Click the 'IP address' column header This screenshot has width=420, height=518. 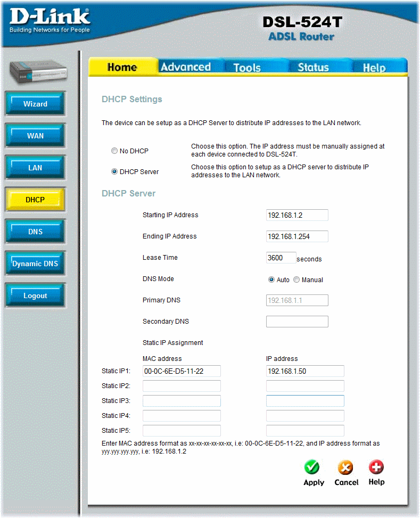pyautogui.click(x=282, y=358)
